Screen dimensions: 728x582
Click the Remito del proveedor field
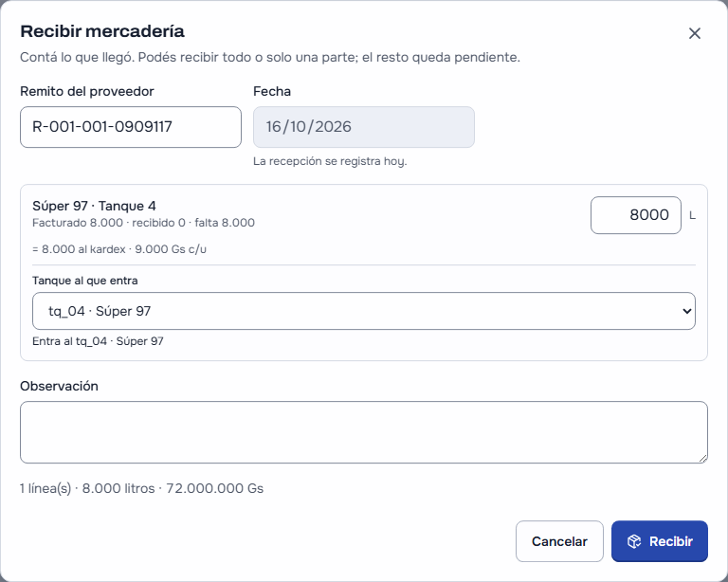point(131,127)
